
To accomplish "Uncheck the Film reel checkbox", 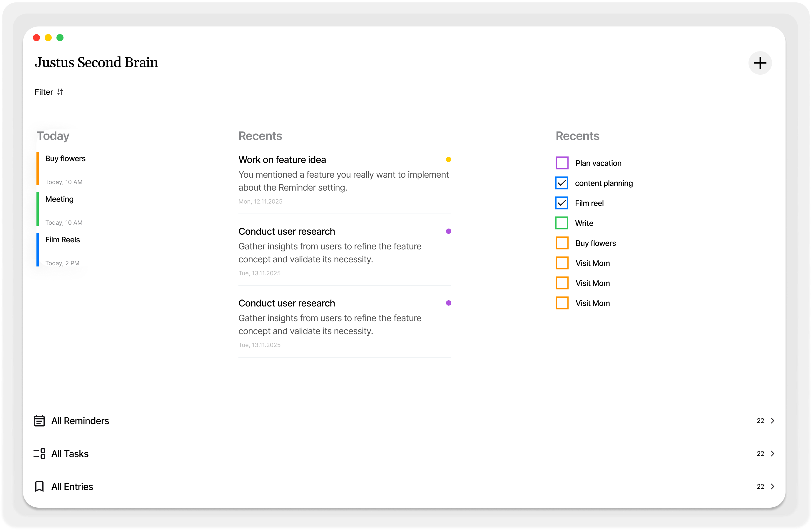I will pos(562,203).
